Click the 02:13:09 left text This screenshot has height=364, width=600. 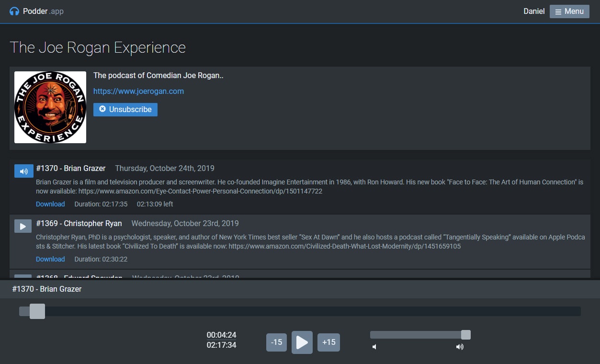[155, 204]
